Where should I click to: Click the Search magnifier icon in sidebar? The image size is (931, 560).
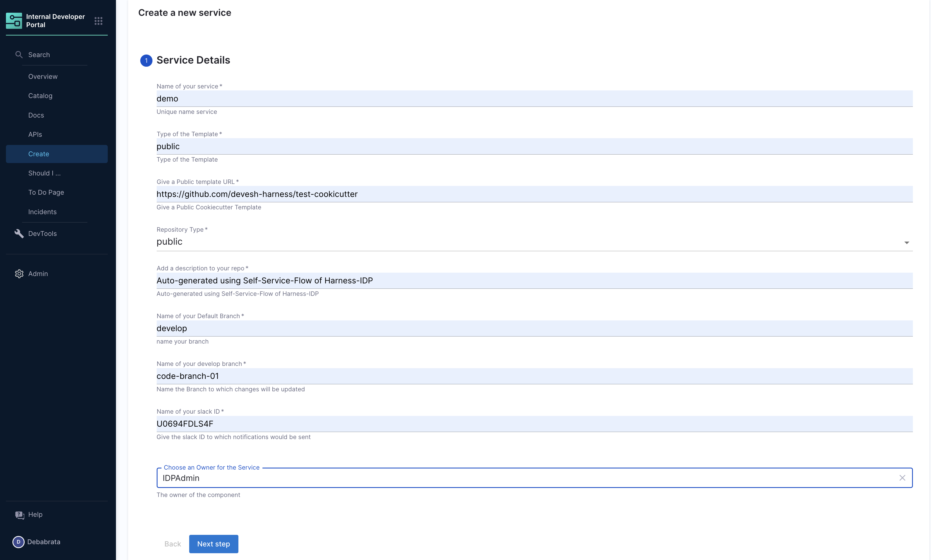click(x=19, y=55)
